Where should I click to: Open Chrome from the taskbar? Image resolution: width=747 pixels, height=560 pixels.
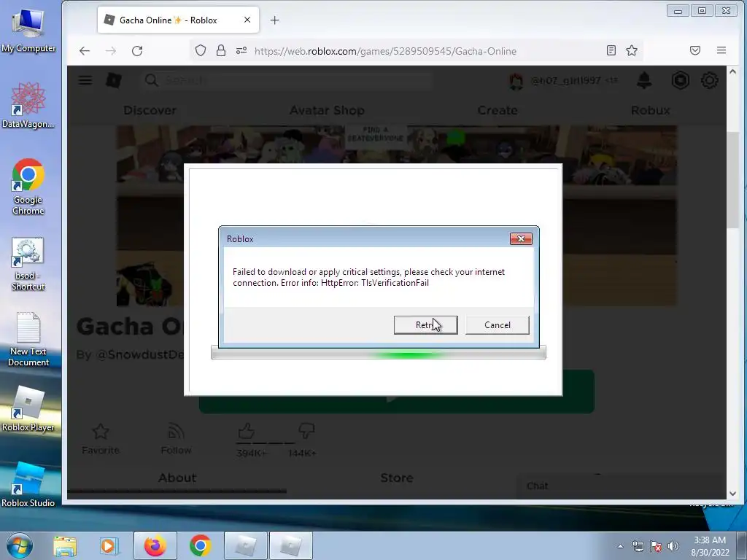pos(201,545)
